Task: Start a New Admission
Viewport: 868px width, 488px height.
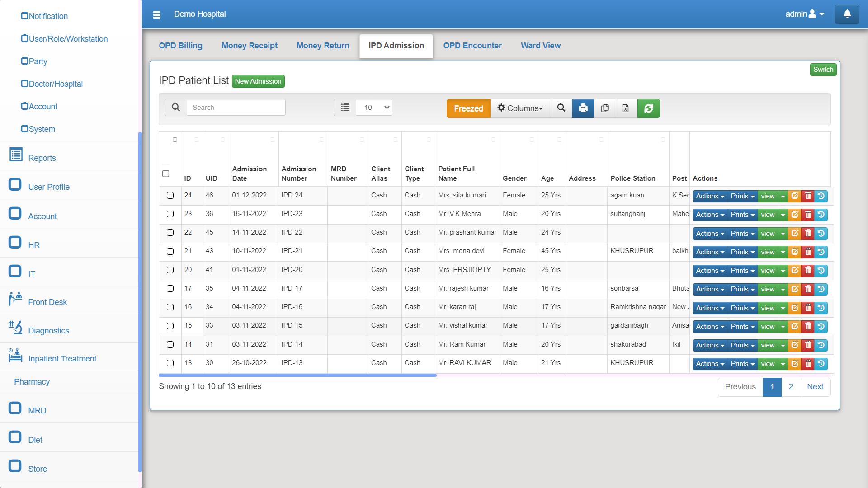Action: [258, 81]
